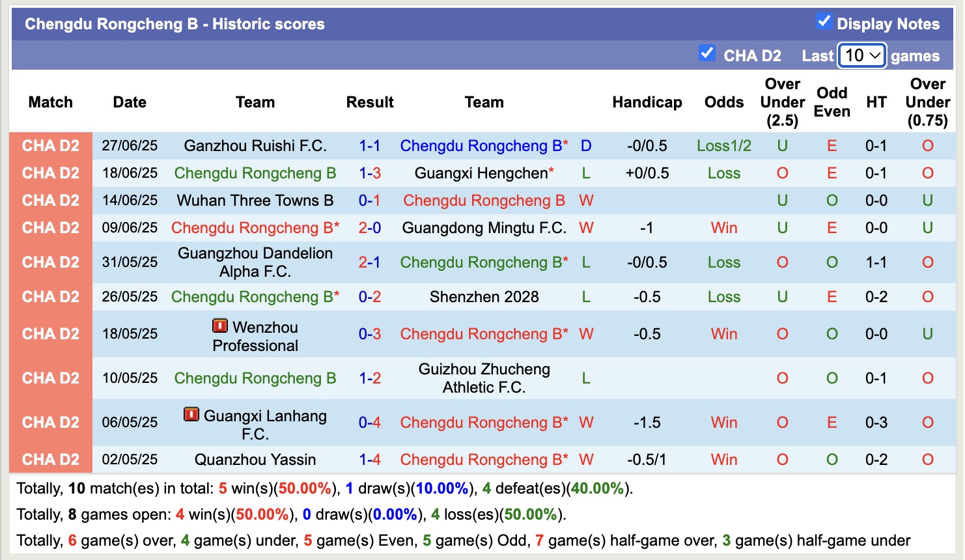Toggle Display Notes off then inspect notes
The width and height of the screenshot is (965, 560).
824,21
